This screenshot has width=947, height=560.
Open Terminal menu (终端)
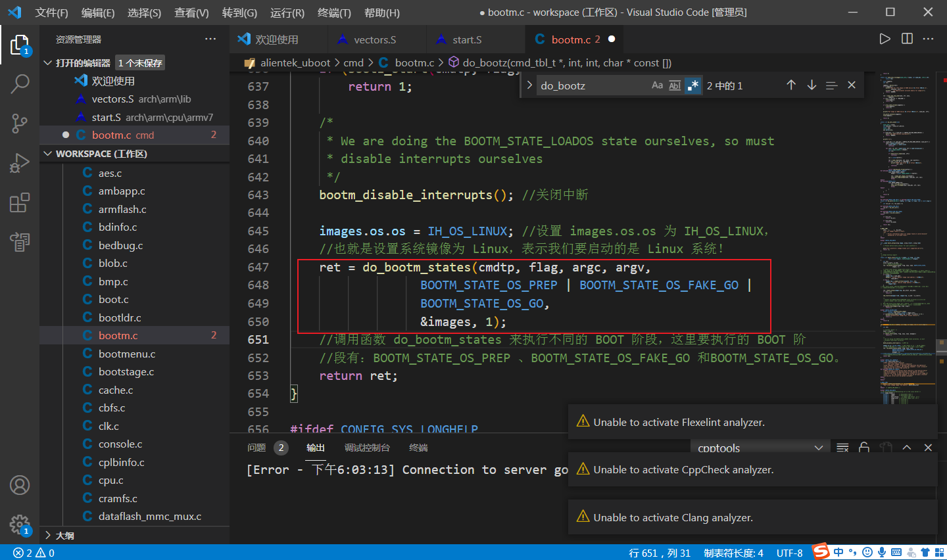tap(334, 12)
